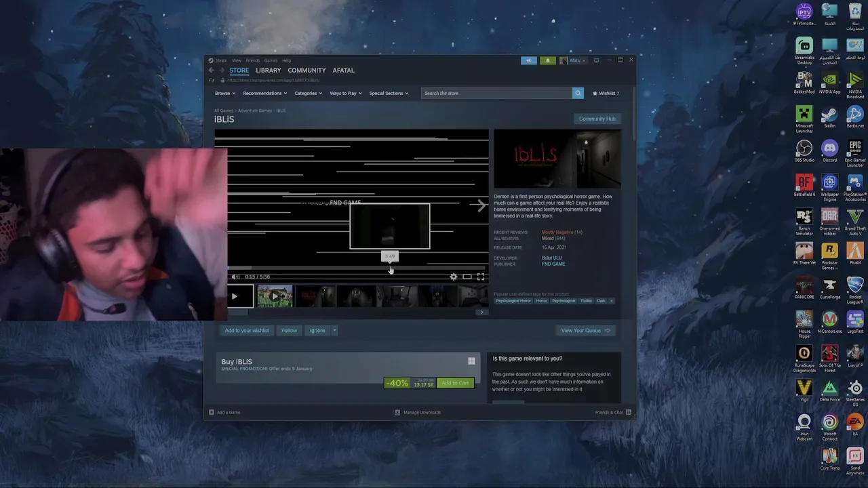Open the Friends menu

pyautogui.click(x=253, y=60)
